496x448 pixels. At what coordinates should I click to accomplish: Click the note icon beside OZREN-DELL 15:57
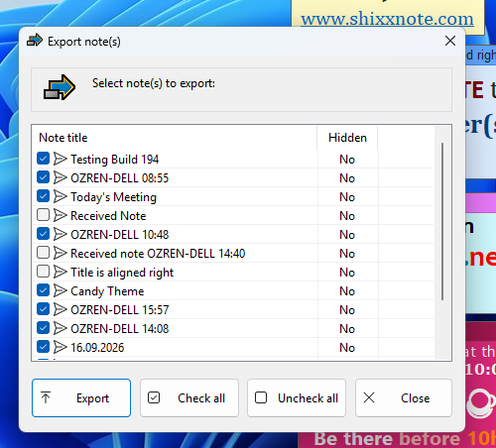coord(61,309)
